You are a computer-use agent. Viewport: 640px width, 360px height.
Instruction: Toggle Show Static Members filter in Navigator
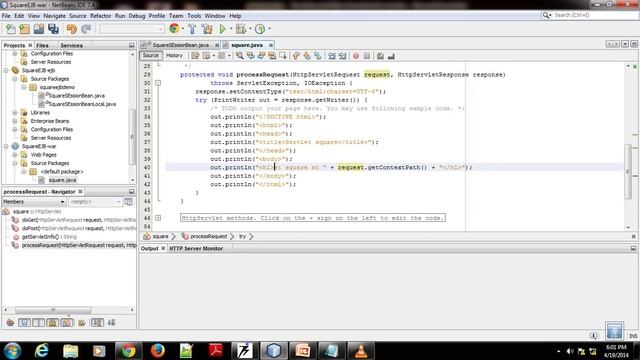[38, 323]
